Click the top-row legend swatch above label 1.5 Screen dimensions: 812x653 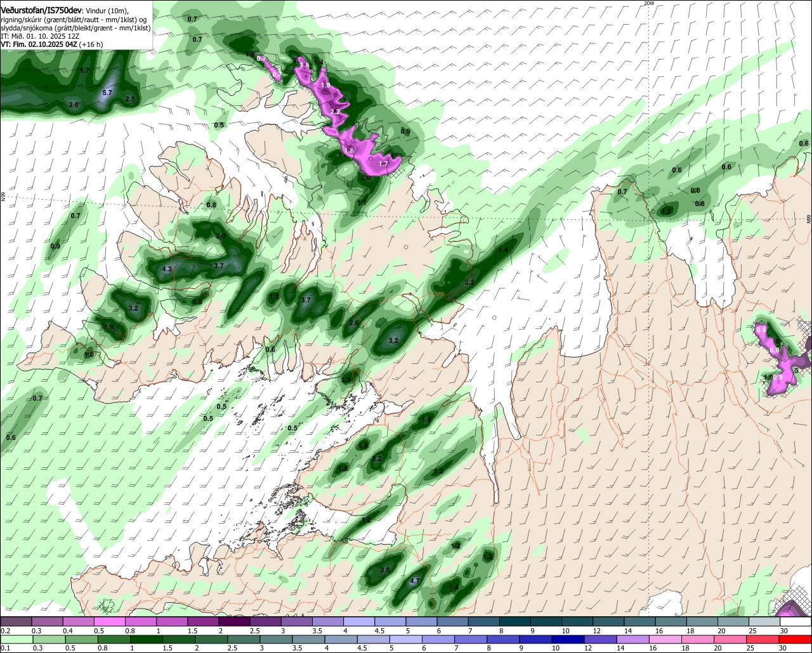[203, 622]
